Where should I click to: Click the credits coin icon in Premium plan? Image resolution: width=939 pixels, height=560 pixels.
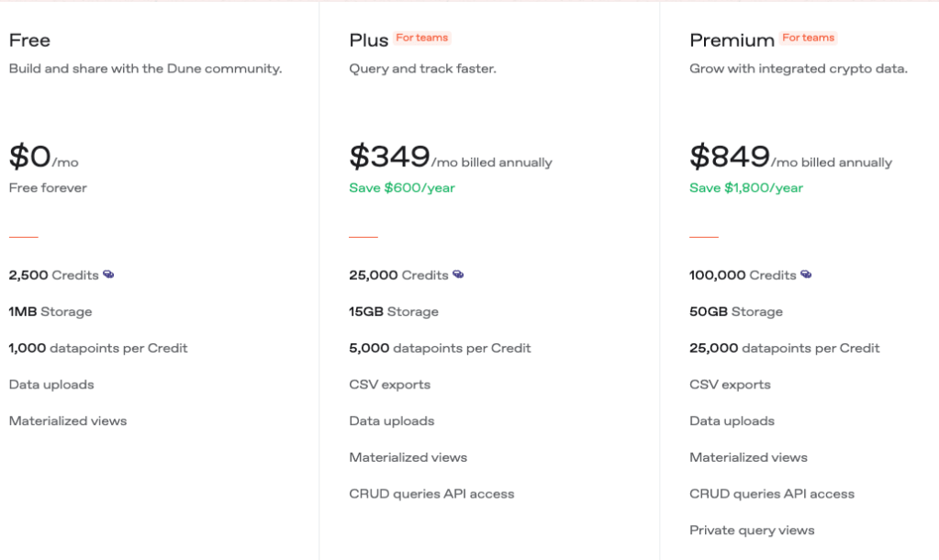(806, 274)
